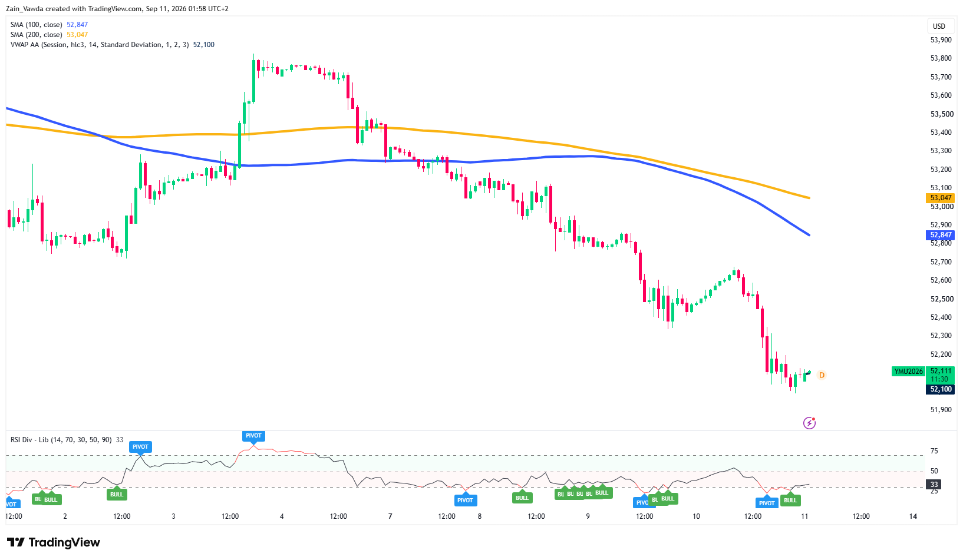Open the TradingView logo link

[x=54, y=542]
